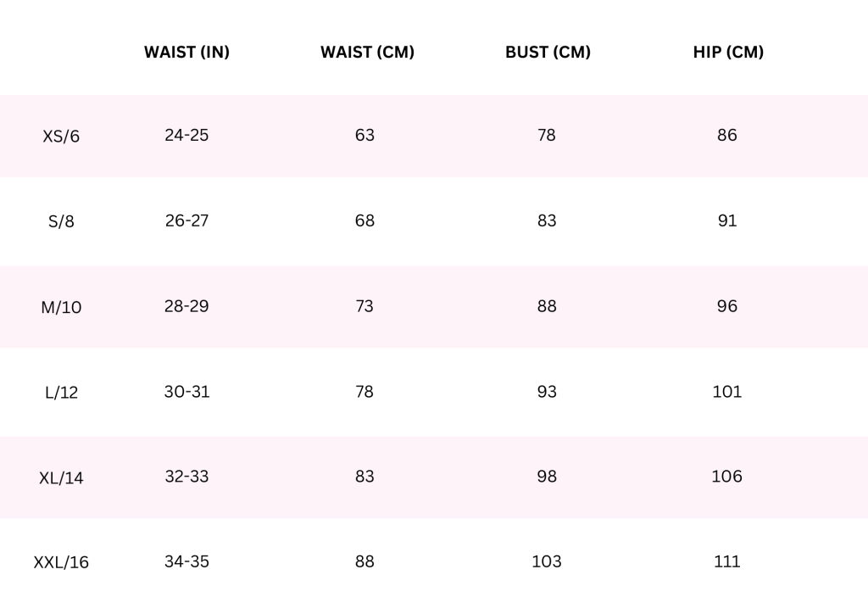
Task: Select the 32-33 waist inches cell
Action: (186, 477)
